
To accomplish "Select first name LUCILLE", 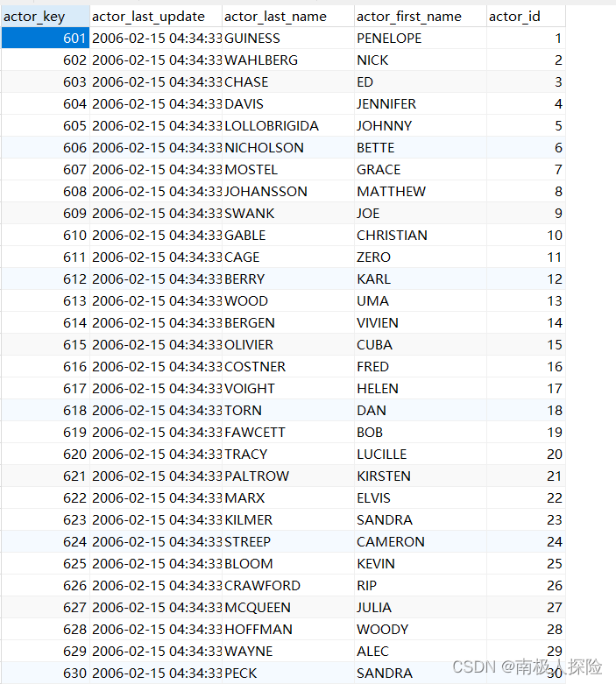I will click(381, 455).
